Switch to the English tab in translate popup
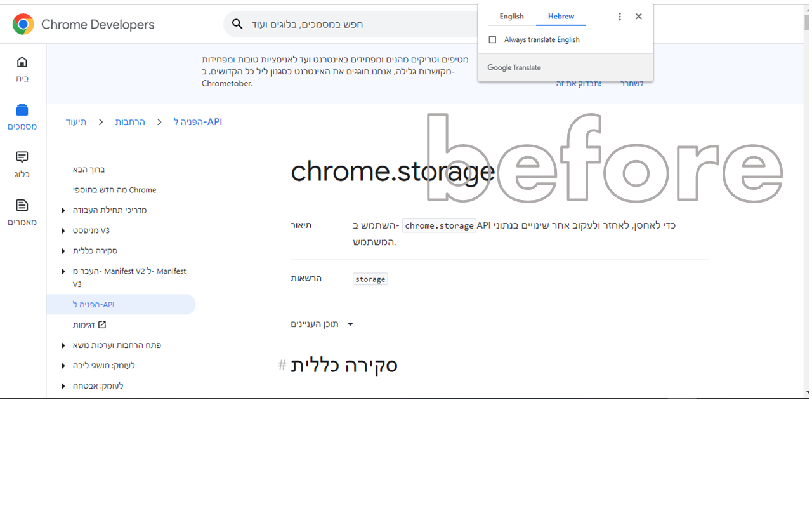 (511, 17)
